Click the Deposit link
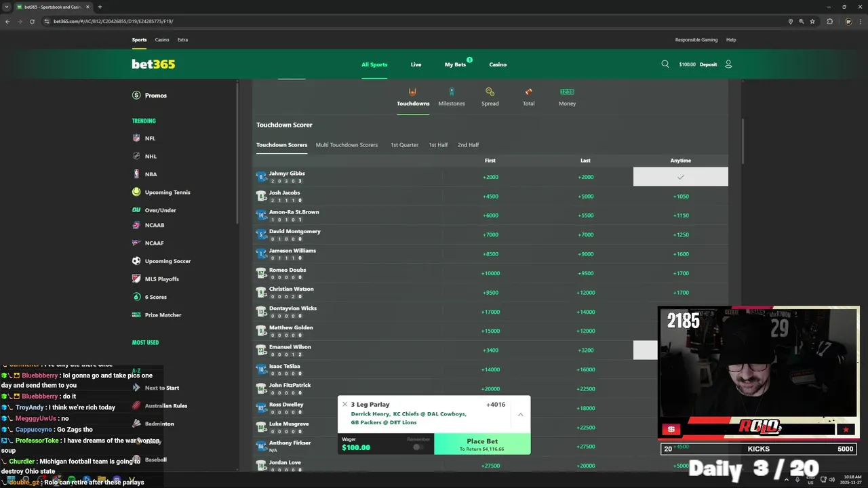Viewport: 868px width, 488px height. (709, 64)
